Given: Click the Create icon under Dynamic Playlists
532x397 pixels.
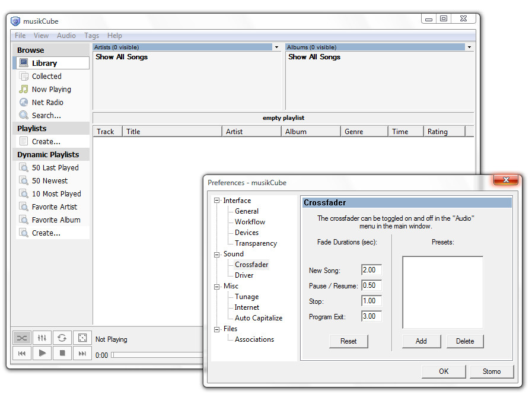Looking at the screenshot, I should (x=24, y=233).
